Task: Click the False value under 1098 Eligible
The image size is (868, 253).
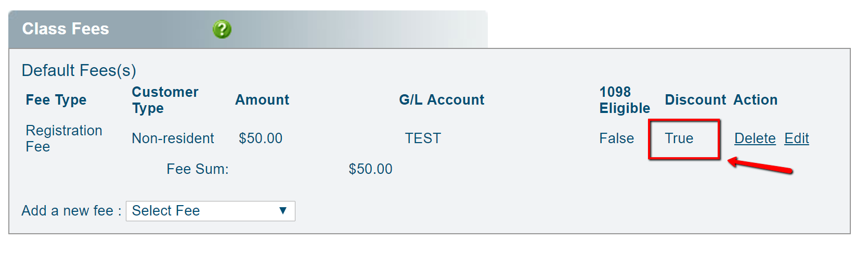Action: 616,138
